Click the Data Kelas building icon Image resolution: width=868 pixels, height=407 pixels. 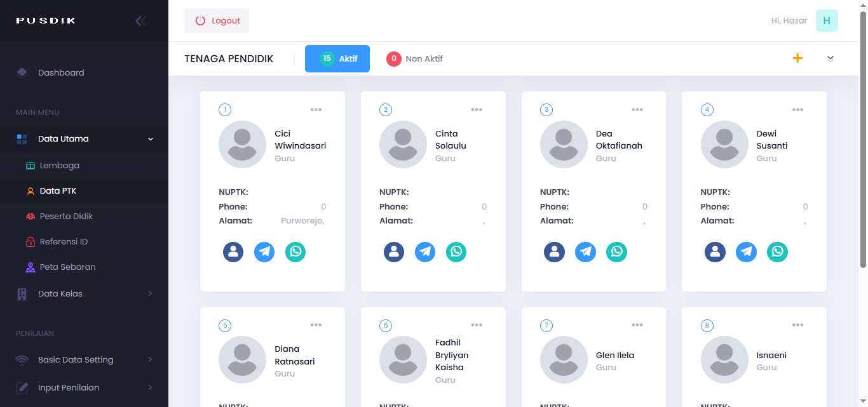22,294
